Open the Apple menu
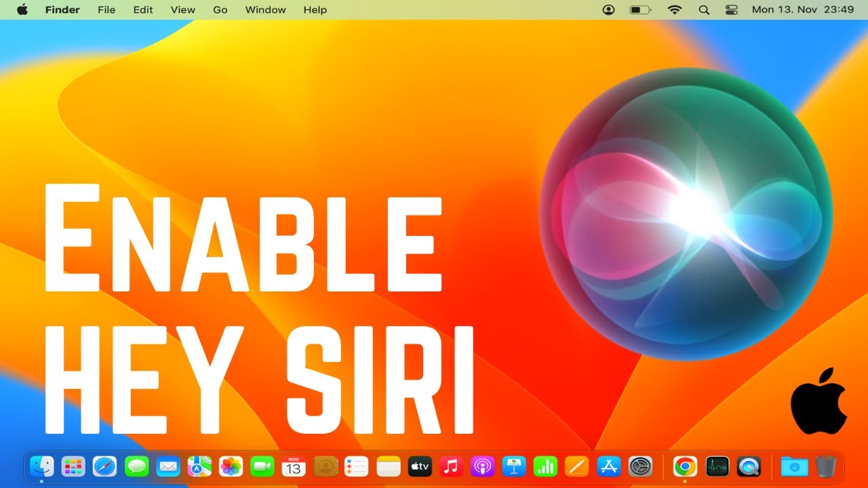Image resolution: width=868 pixels, height=488 pixels. tap(22, 9)
